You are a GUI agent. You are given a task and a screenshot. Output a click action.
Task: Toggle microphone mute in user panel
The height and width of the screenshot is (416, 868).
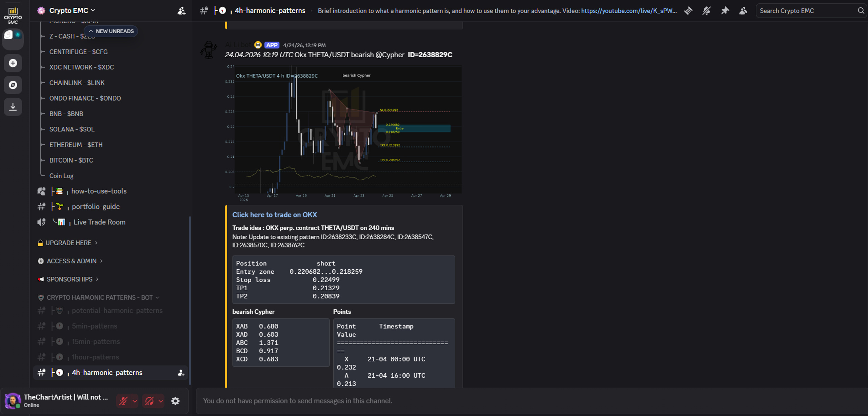[123, 401]
